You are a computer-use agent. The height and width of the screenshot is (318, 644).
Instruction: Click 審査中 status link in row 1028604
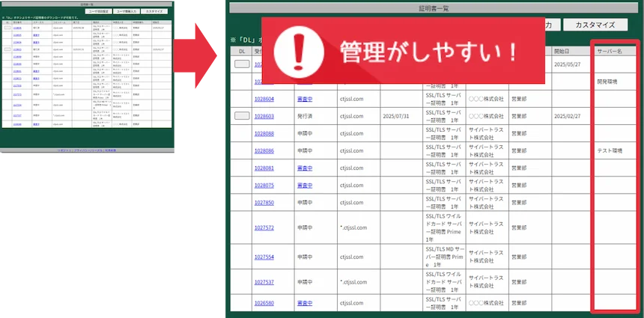tap(305, 98)
